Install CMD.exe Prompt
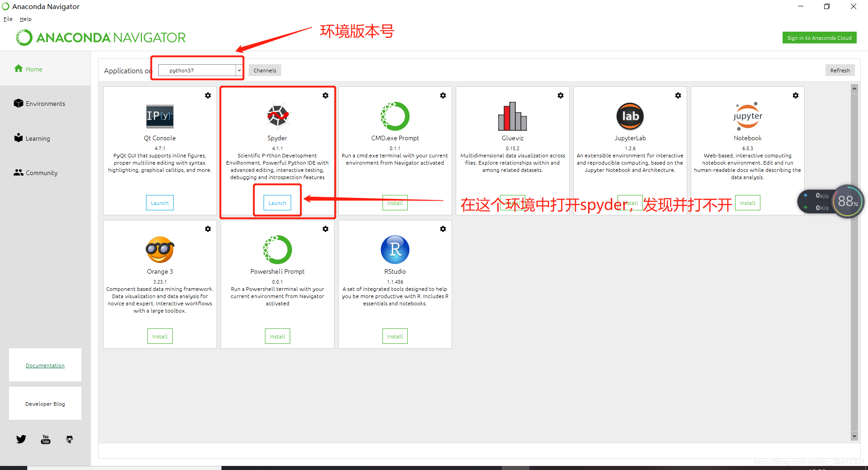The height and width of the screenshot is (470, 868). 395,203
